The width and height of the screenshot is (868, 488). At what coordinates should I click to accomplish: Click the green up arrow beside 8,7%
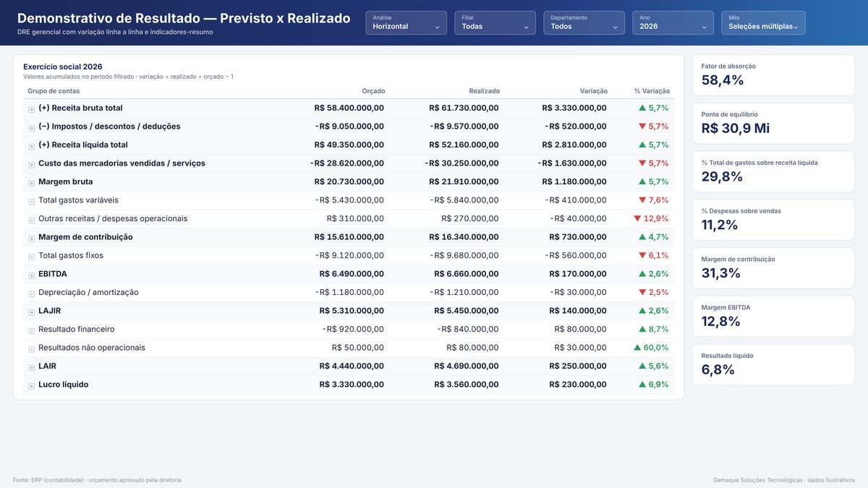tap(642, 329)
